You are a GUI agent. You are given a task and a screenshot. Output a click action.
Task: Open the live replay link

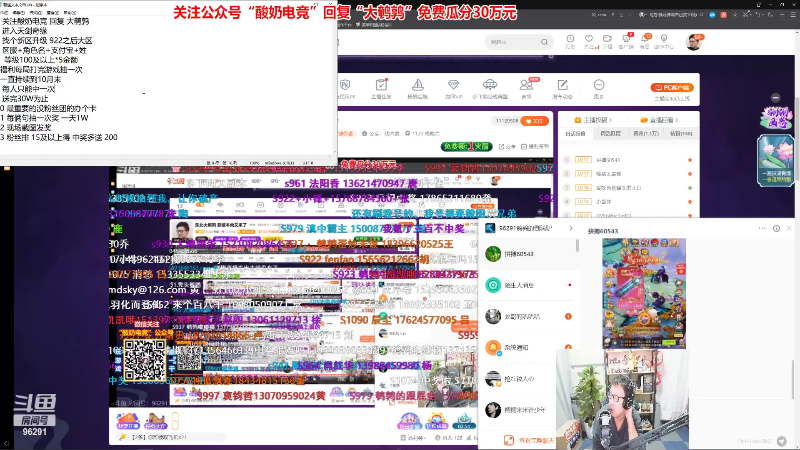[661, 120]
